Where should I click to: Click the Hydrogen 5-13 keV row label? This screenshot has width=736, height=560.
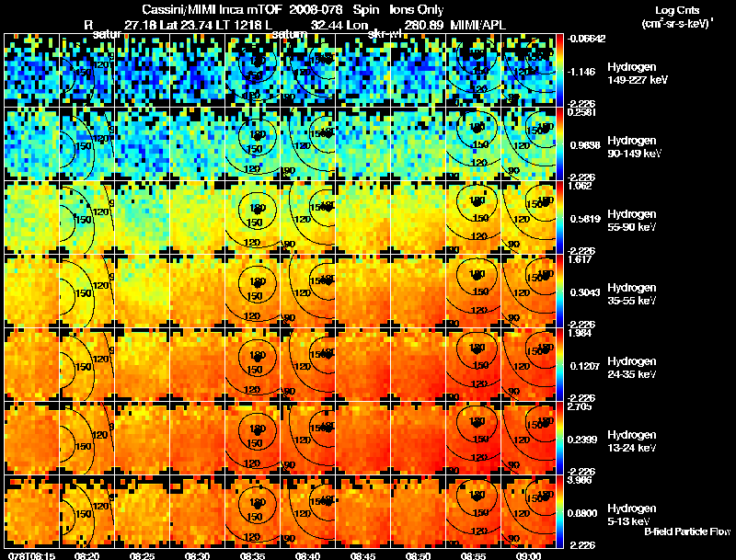tap(632, 515)
